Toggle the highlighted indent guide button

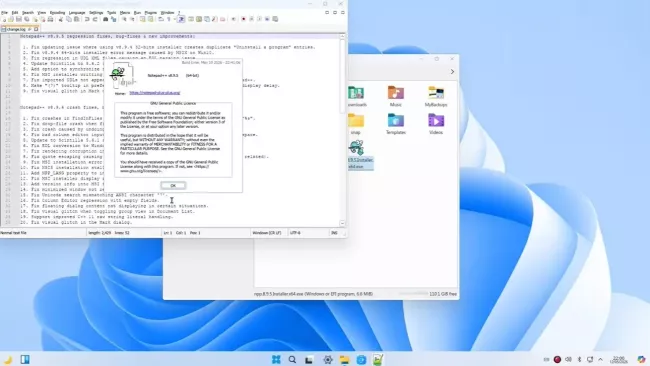click(181, 19)
